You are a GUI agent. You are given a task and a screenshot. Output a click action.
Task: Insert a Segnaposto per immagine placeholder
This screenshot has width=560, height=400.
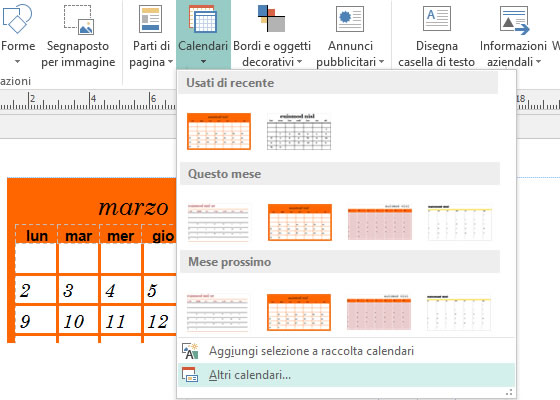(79, 36)
